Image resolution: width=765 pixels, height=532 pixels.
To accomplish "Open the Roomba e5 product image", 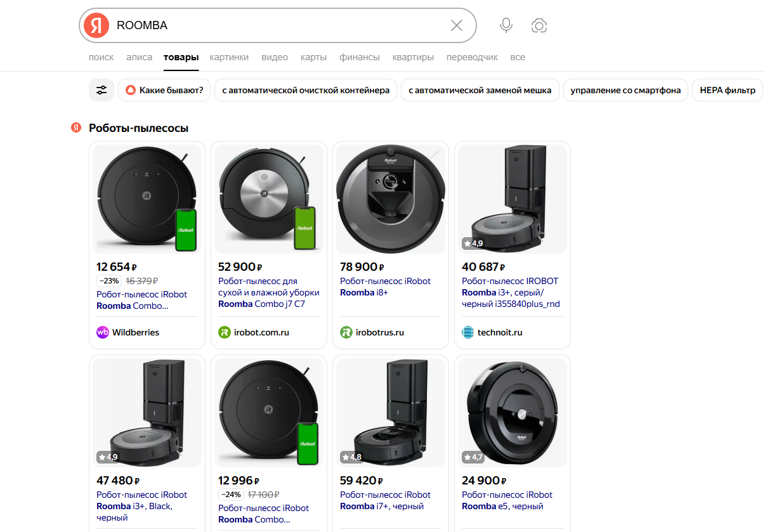I will [513, 413].
